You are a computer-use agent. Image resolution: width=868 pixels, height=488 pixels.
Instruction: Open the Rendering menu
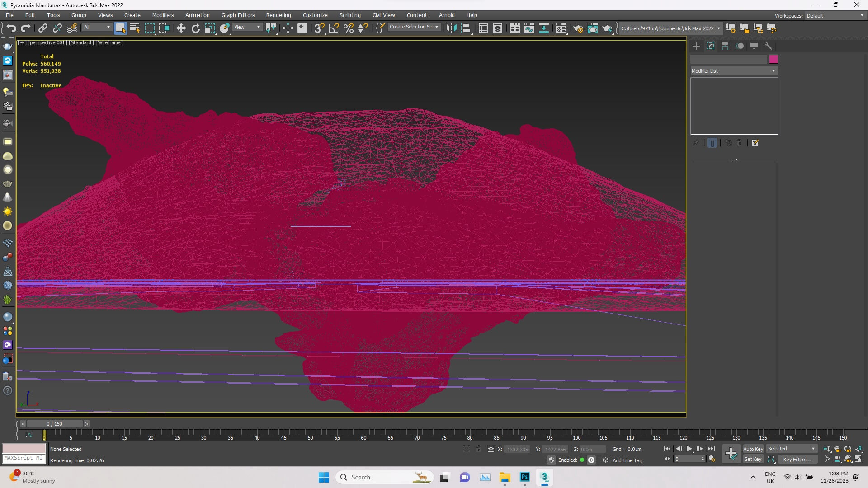point(278,15)
